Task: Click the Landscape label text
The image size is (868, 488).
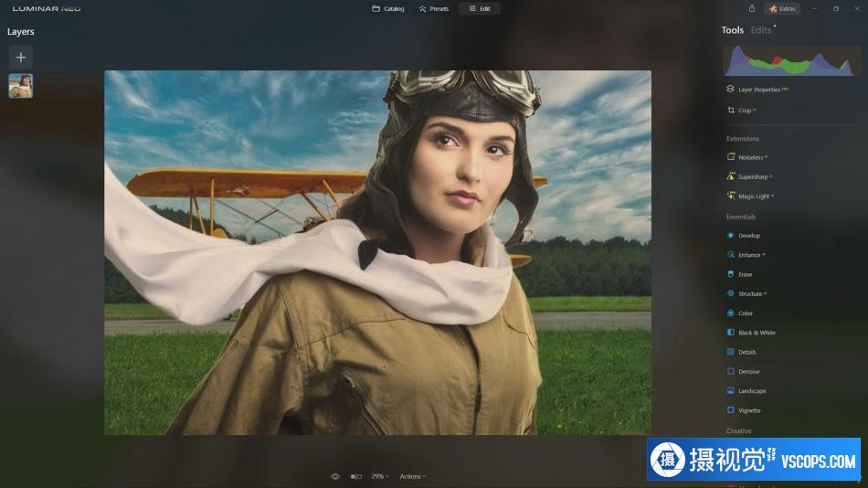Action: (752, 391)
